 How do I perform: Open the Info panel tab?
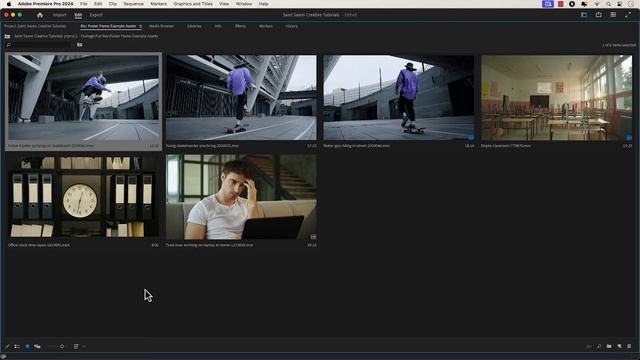(x=218, y=26)
